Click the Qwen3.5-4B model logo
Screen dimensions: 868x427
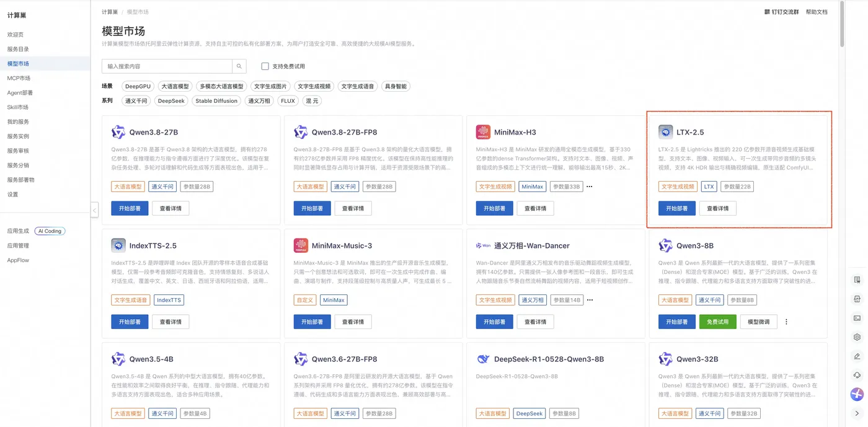click(x=118, y=359)
